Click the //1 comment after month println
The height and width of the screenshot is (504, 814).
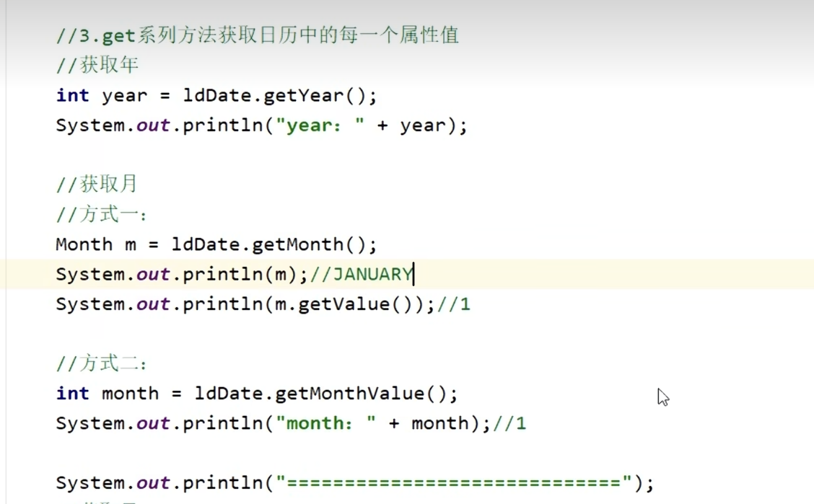coord(509,423)
